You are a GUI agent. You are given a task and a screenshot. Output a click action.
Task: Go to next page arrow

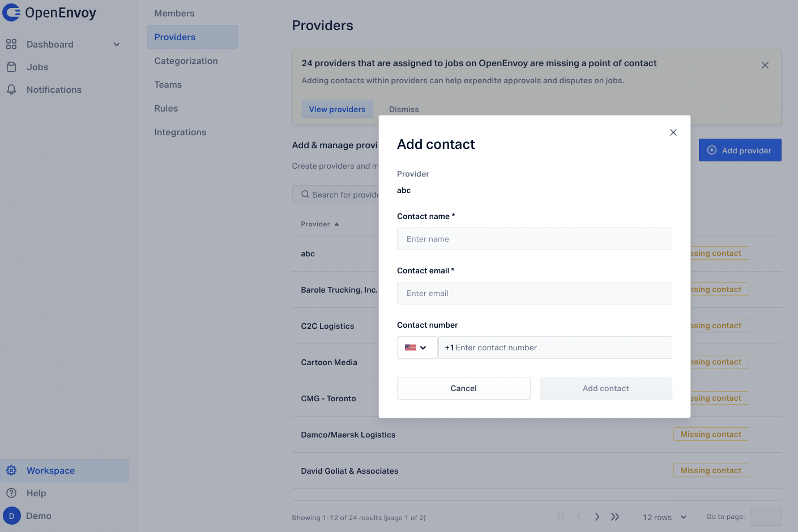[597, 517]
